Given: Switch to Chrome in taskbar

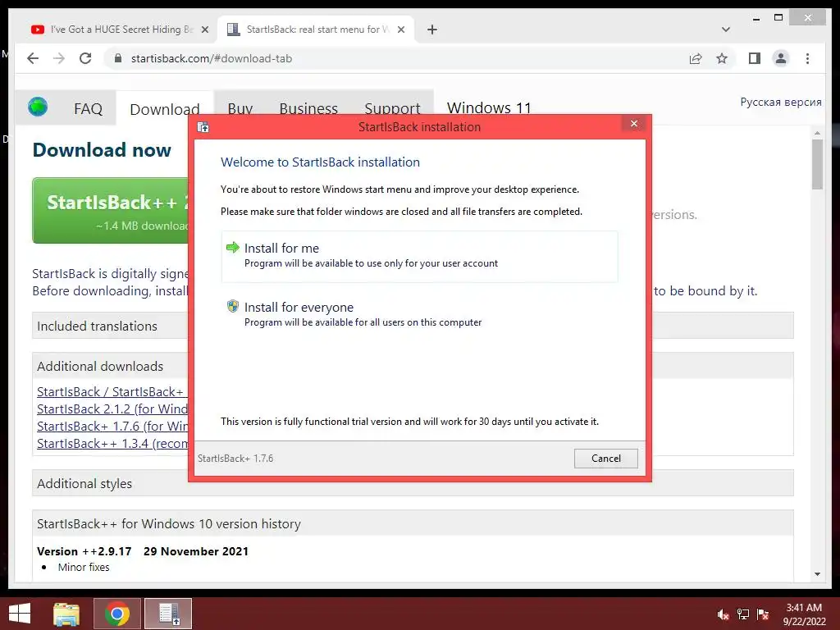Looking at the screenshot, I should (116, 614).
